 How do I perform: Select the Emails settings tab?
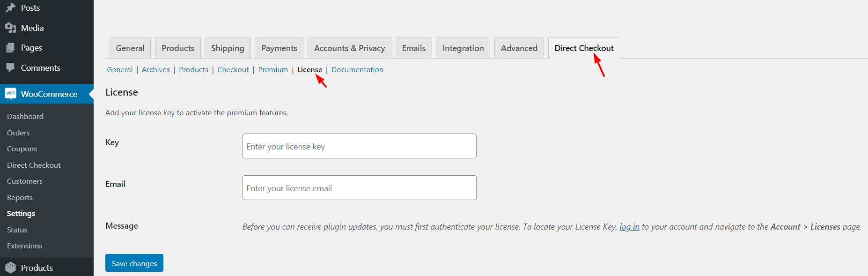pyautogui.click(x=414, y=48)
